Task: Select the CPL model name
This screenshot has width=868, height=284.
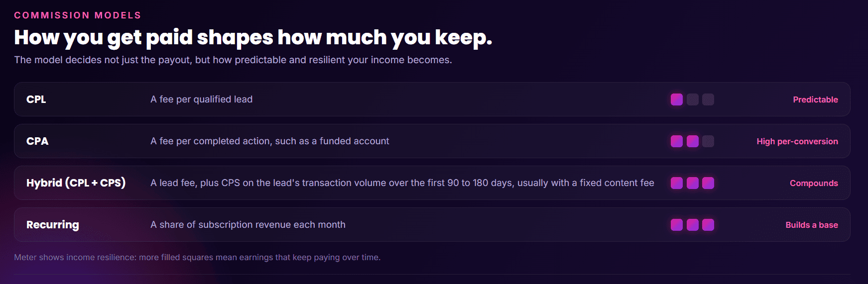Action: [36, 99]
